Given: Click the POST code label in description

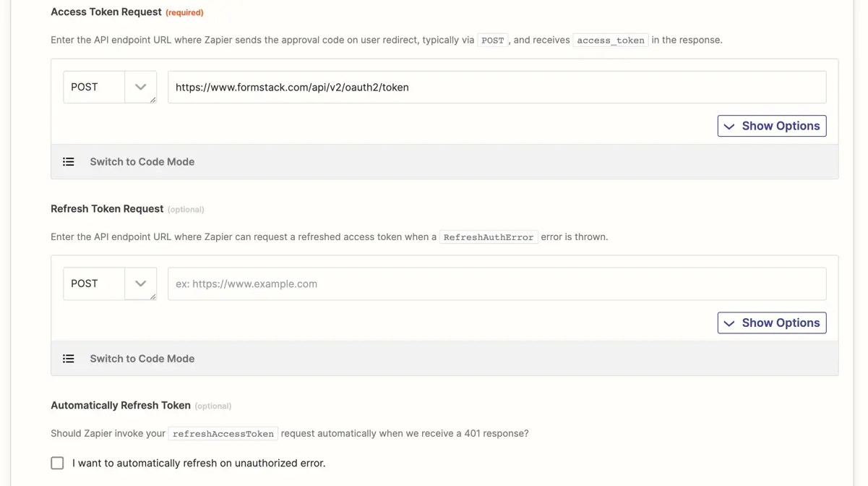Looking at the screenshot, I should point(493,40).
